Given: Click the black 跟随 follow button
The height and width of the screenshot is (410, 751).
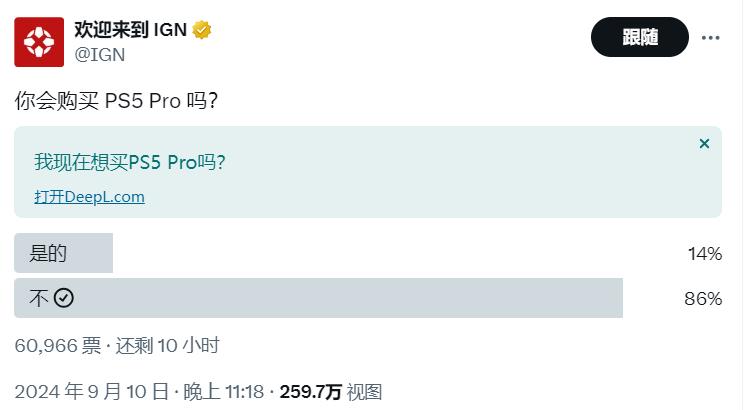Looking at the screenshot, I should click(640, 37).
